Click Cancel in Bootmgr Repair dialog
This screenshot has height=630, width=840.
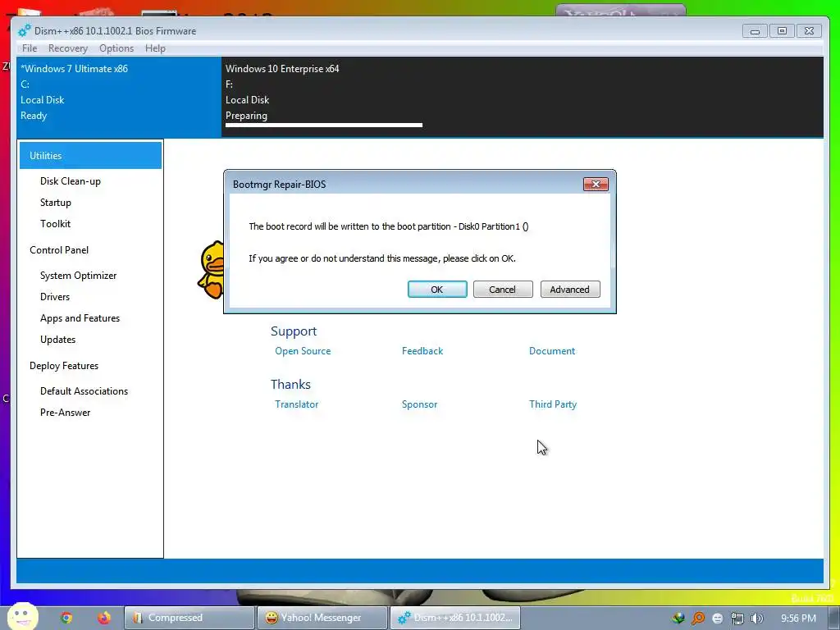click(503, 290)
